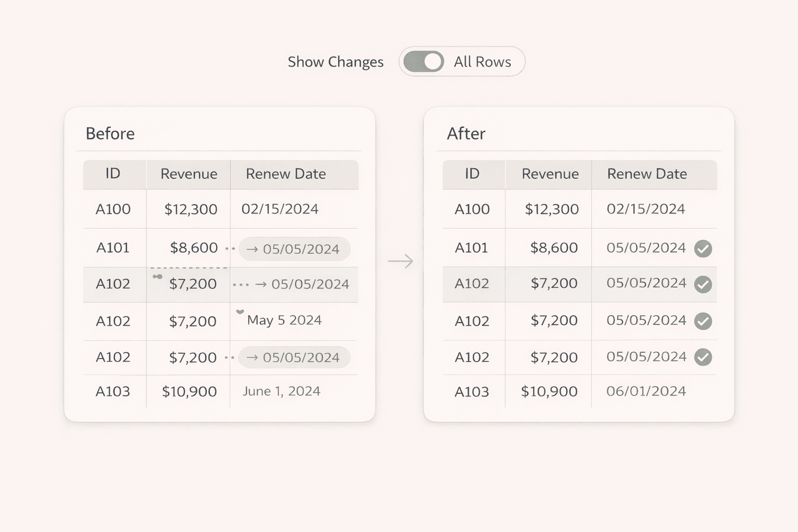Click 05/05/2024 in the After A101 row
This screenshot has width=798, height=532.
tap(646, 248)
